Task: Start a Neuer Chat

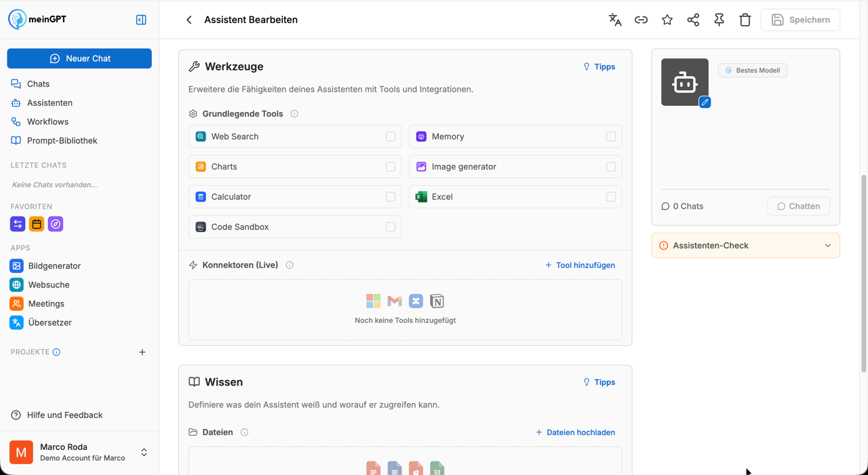Action: point(79,58)
